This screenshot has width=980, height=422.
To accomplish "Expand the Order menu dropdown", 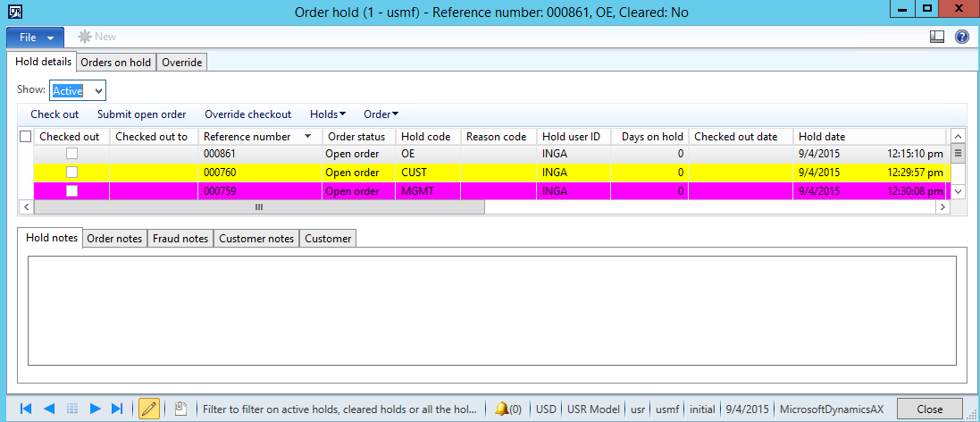I will pos(381,114).
